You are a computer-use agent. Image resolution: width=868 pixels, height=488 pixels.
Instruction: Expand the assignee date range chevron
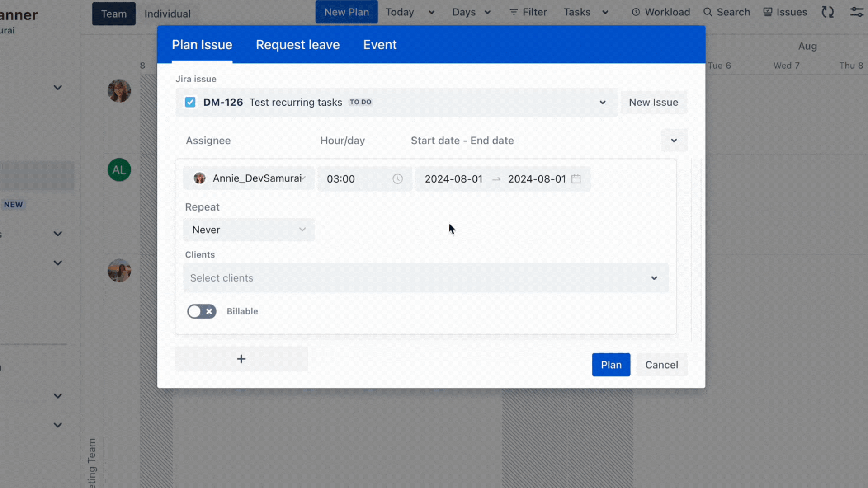pos(674,140)
